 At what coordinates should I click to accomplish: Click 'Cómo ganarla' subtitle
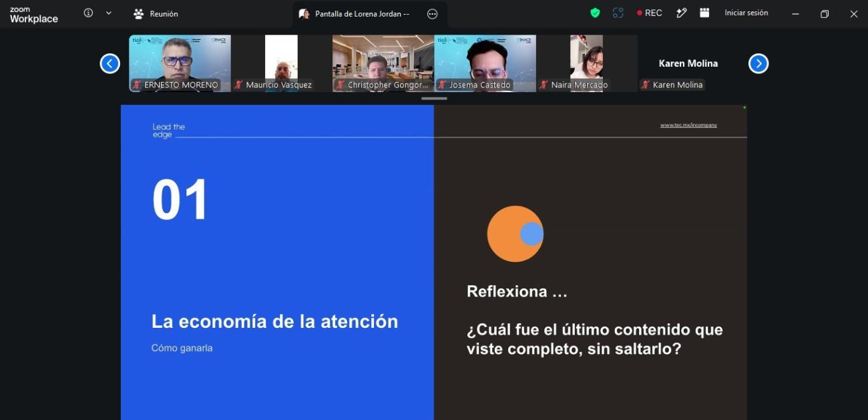click(x=182, y=348)
